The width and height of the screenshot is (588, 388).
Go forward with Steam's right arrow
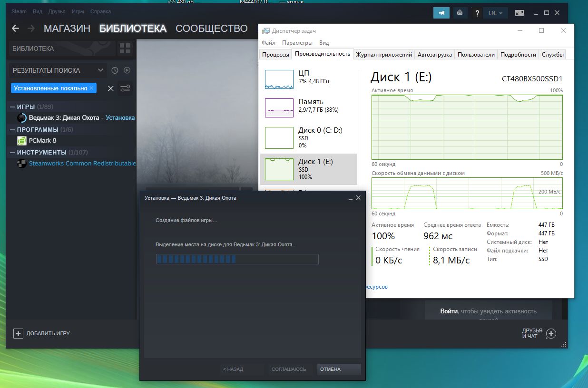[x=31, y=29]
